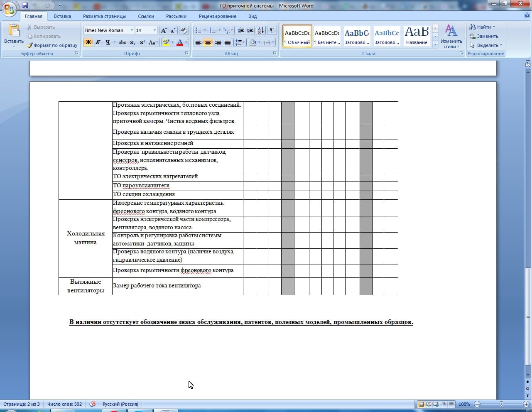Expand the font size 14 dropdown
The width and height of the screenshot is (532, 412).
click(x=154, y=30)
